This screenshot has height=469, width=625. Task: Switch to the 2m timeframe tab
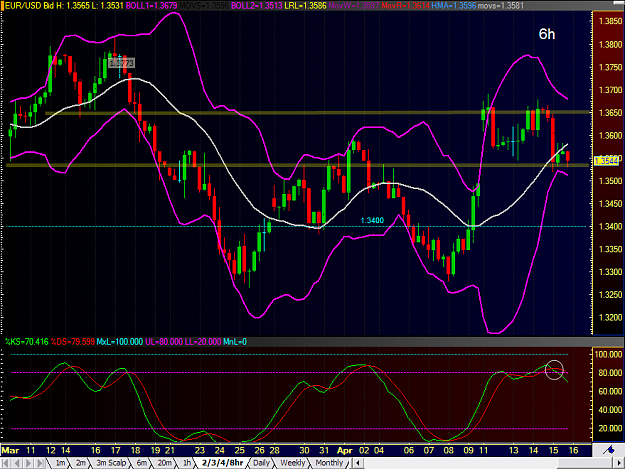(x=81, y=463)
